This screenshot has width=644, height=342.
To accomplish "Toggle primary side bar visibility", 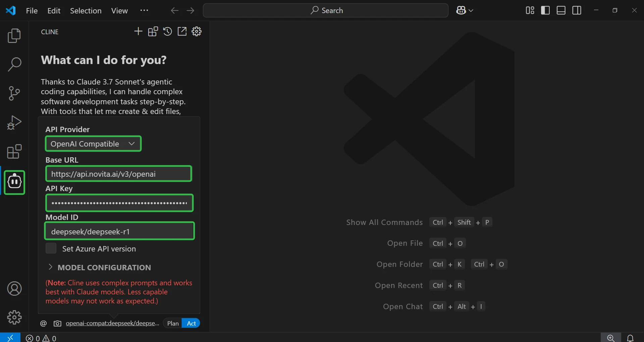I will click(x=545, y=10).
